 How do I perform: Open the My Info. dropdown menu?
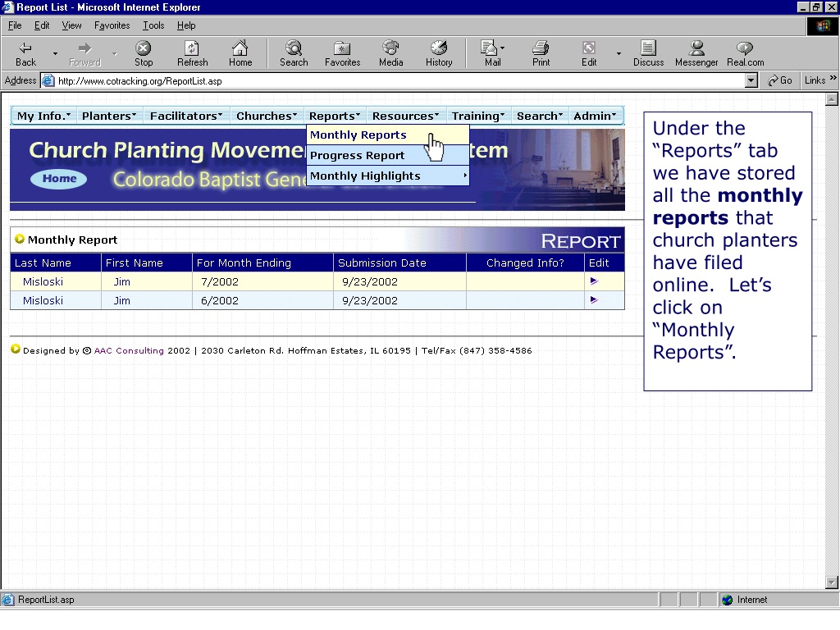click(44, 116)
